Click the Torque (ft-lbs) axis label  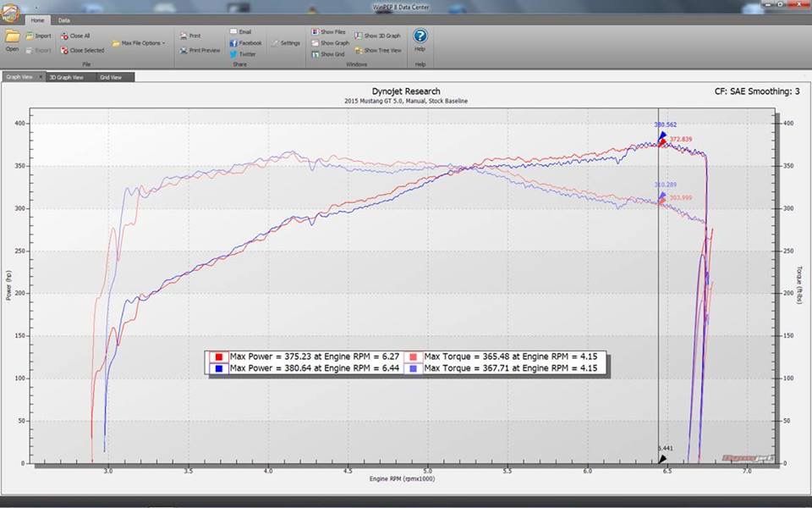point(799,285)
